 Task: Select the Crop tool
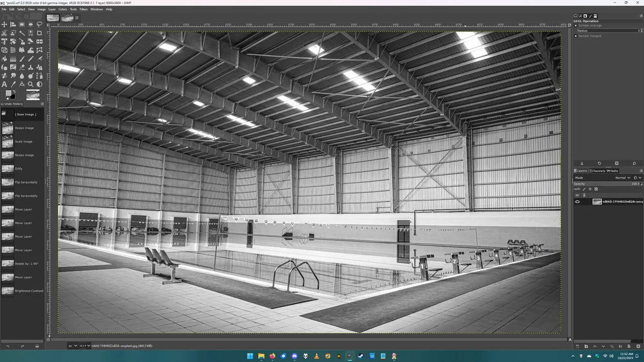39,33
